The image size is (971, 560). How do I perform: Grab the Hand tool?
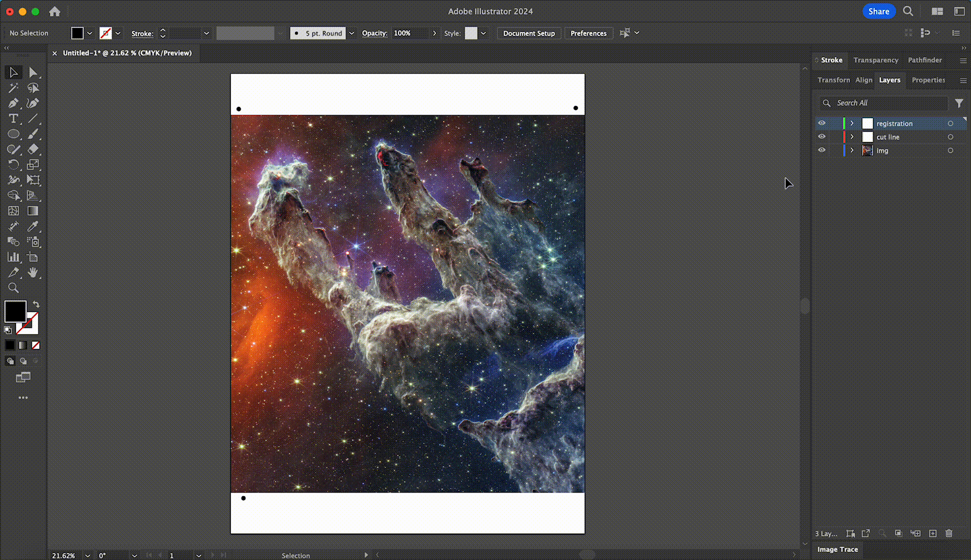pos(33,271)
